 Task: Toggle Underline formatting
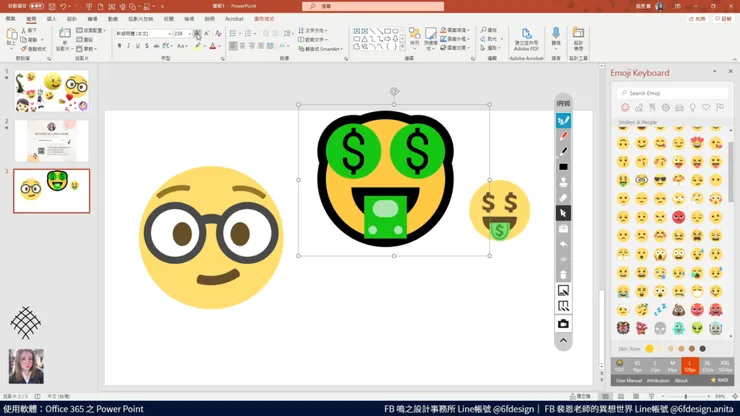click(x=137, y=46)
